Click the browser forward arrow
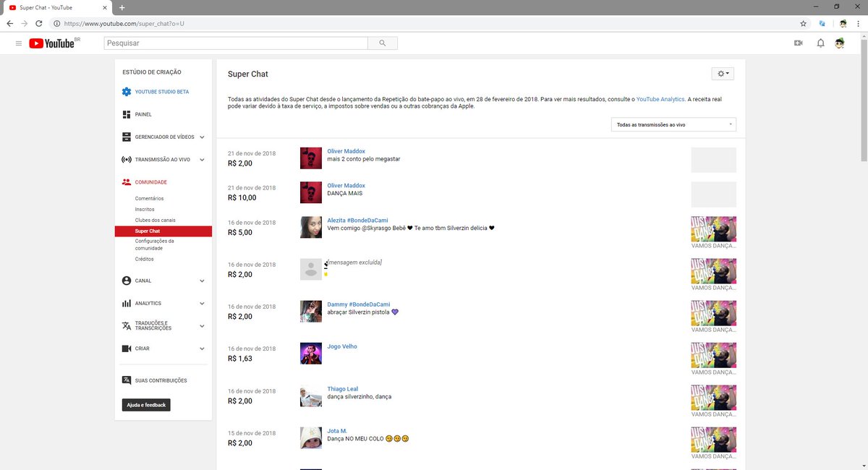The height and width of the screenshot is (470, 868). point(25,23)
